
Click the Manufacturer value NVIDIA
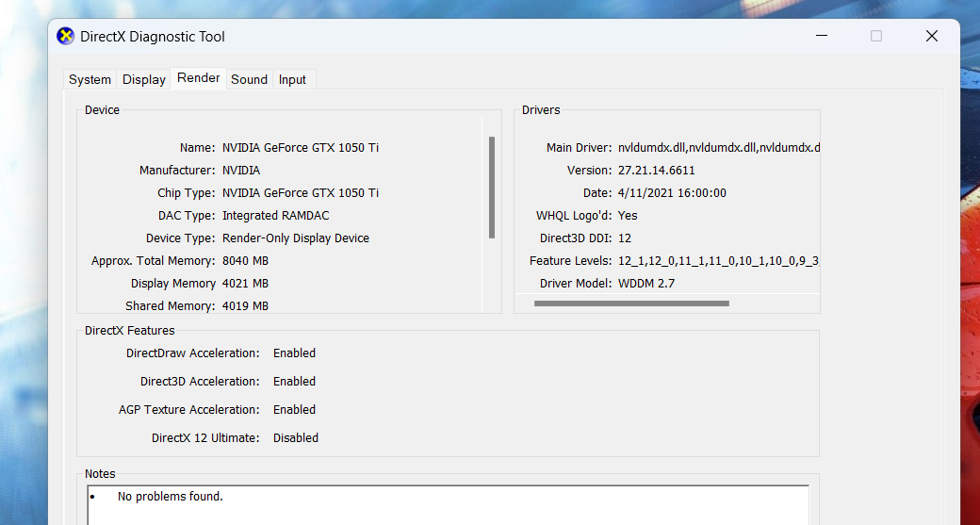click(241, 170)
